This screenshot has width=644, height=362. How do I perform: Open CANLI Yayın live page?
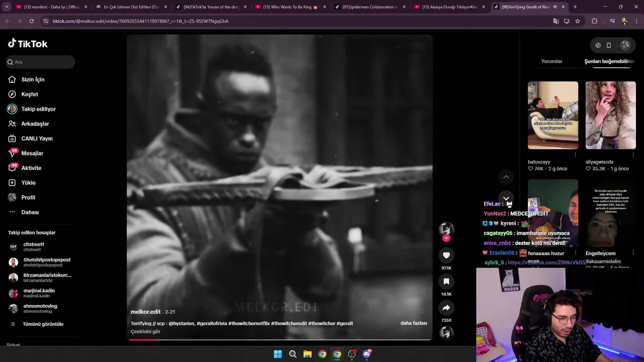(37, 138)
